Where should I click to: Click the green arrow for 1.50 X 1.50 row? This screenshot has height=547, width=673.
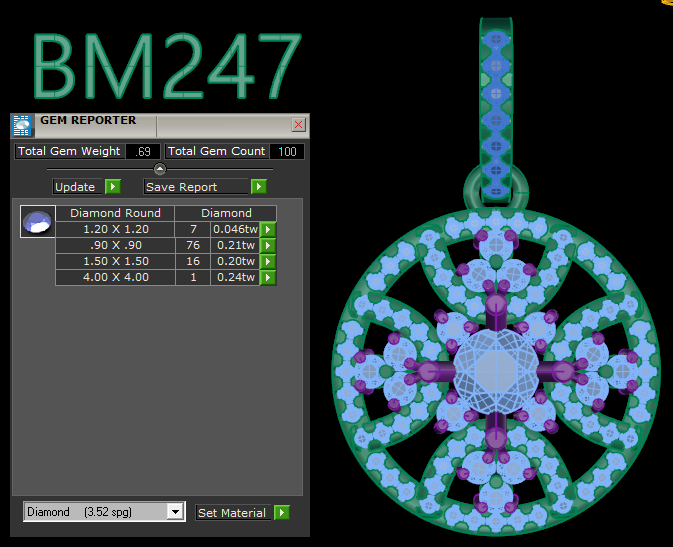click(x=268, y=262)
